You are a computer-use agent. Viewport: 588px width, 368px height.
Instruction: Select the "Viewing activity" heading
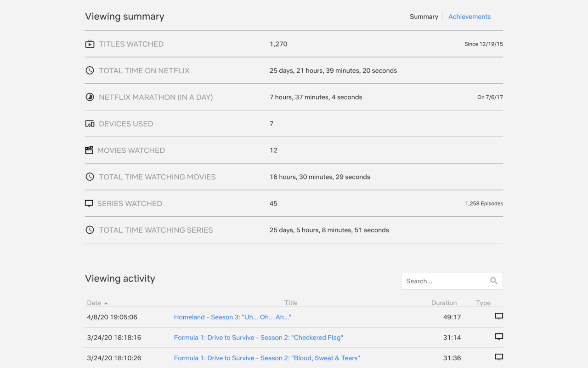[x=120, y=278]
